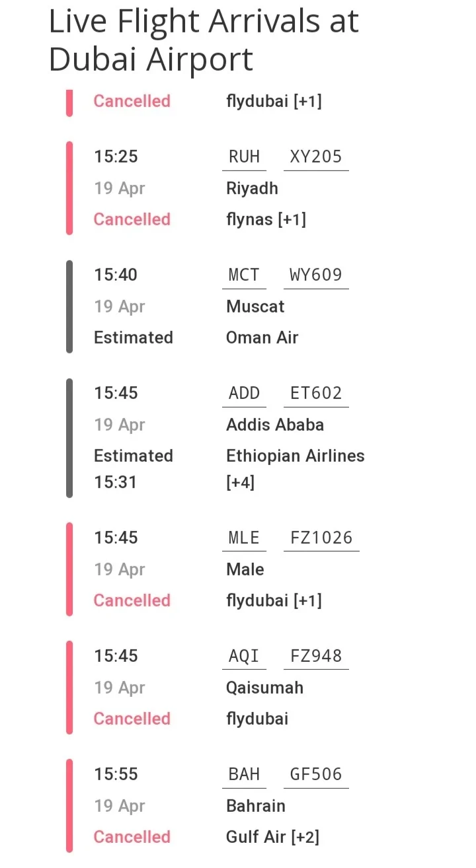
Task: Click the Estimated 15:31 arrival status
Action: pyautogui.click(x=133, y=469)
